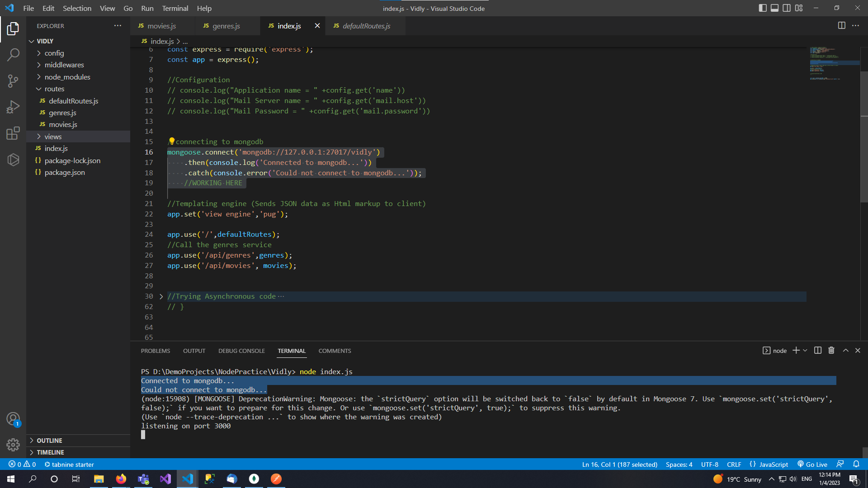Click tabnine starter status bar item
The height and width of the screenshot is (488, 868).
(x=69, y=465)
